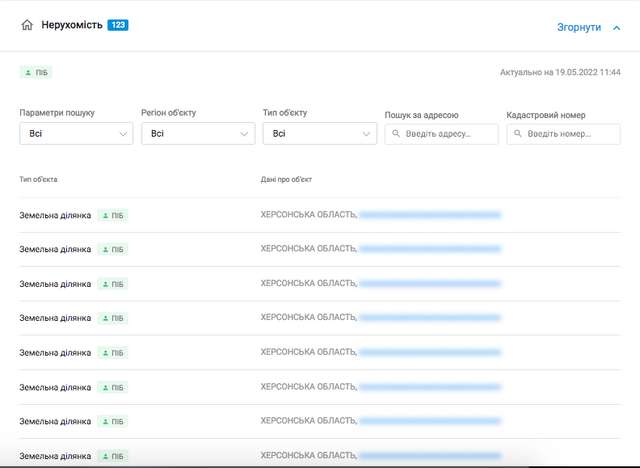Click the search icon in the address field
This screenshot has width=640, height=468.
396,134
